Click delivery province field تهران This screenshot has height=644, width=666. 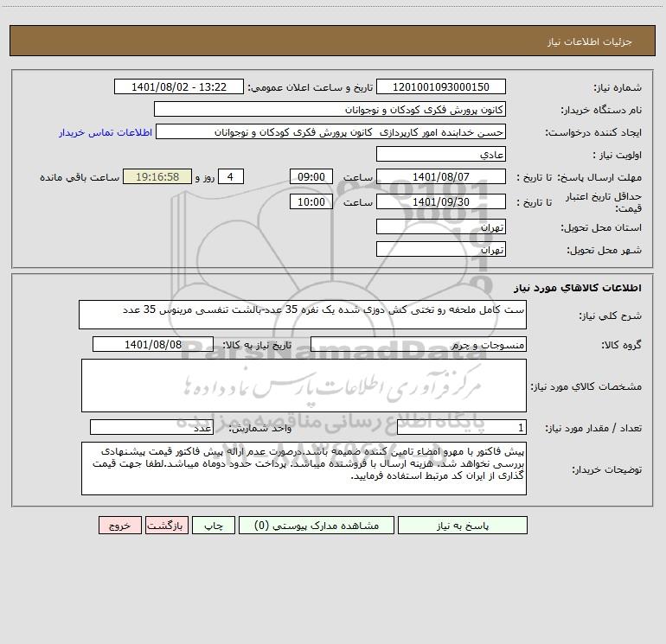coord(441,226)
